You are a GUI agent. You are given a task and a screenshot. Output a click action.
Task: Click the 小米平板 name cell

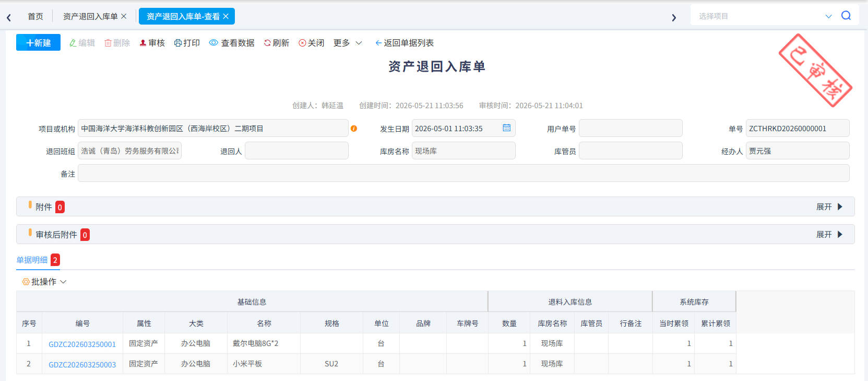[264, 364]
